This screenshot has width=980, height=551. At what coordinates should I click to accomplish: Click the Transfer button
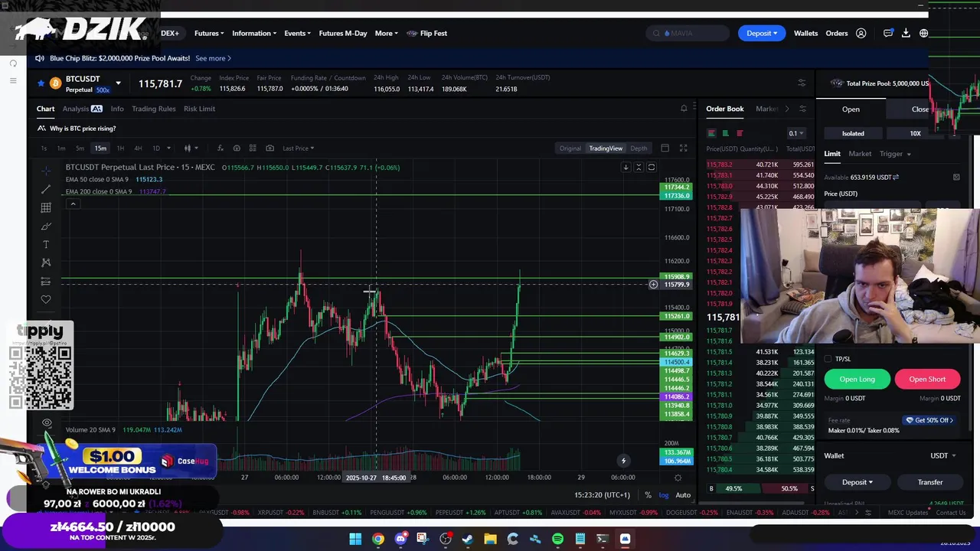point(930,482)
